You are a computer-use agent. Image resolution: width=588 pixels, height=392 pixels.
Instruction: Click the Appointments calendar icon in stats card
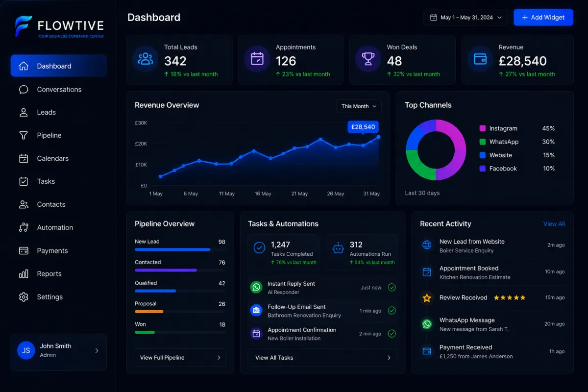click(257, 59)
